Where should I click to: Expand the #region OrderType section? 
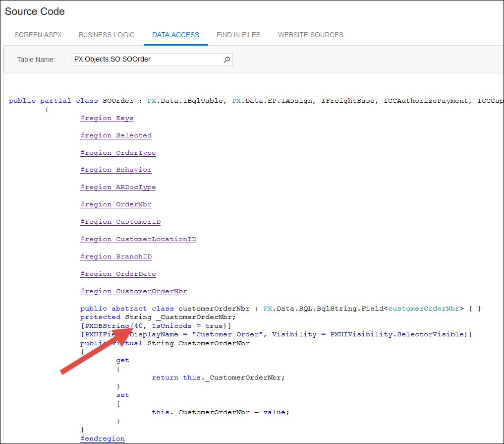pyautogui.click(x=118, y=153)
